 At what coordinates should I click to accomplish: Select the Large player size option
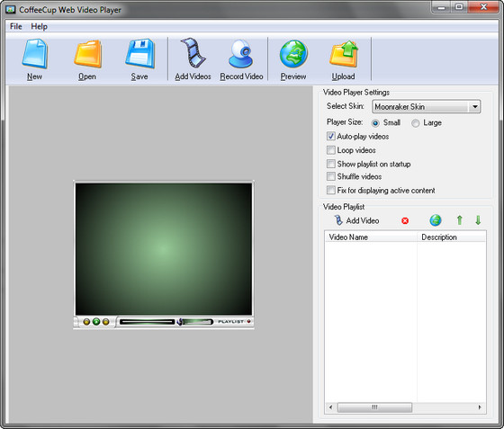415,123
